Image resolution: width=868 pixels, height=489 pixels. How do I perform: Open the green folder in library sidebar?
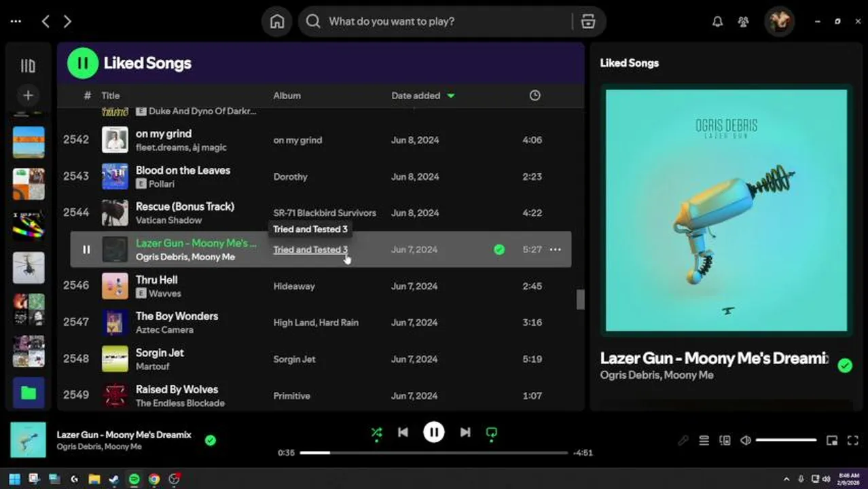tap(29, 393)
